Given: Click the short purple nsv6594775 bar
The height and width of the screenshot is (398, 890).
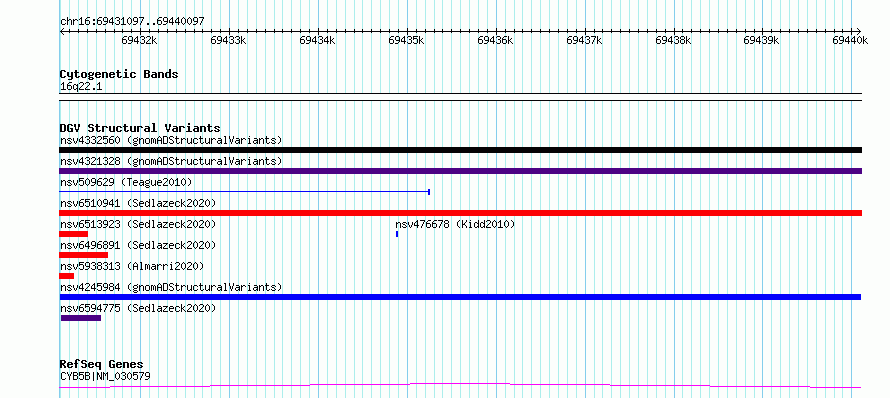Looking at the screenshot, I should (x=81, y=318).
